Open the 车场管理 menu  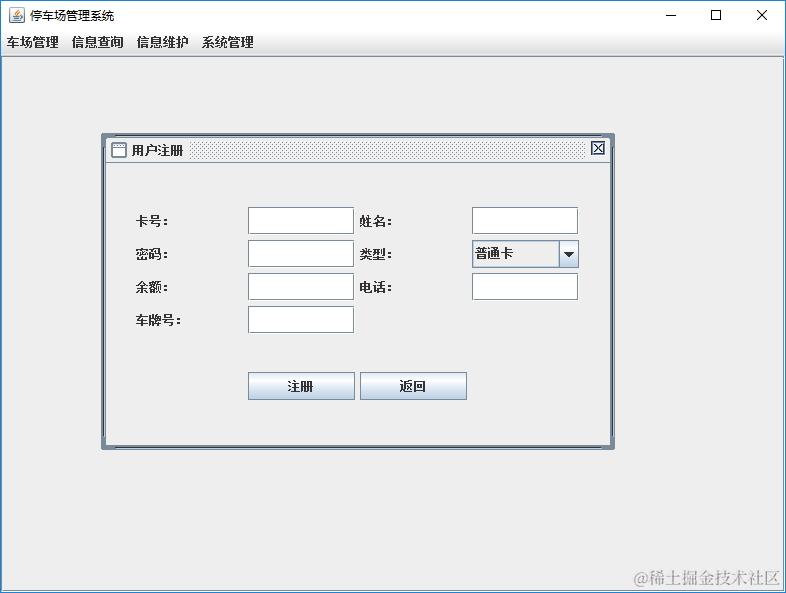tap(33, 42)
